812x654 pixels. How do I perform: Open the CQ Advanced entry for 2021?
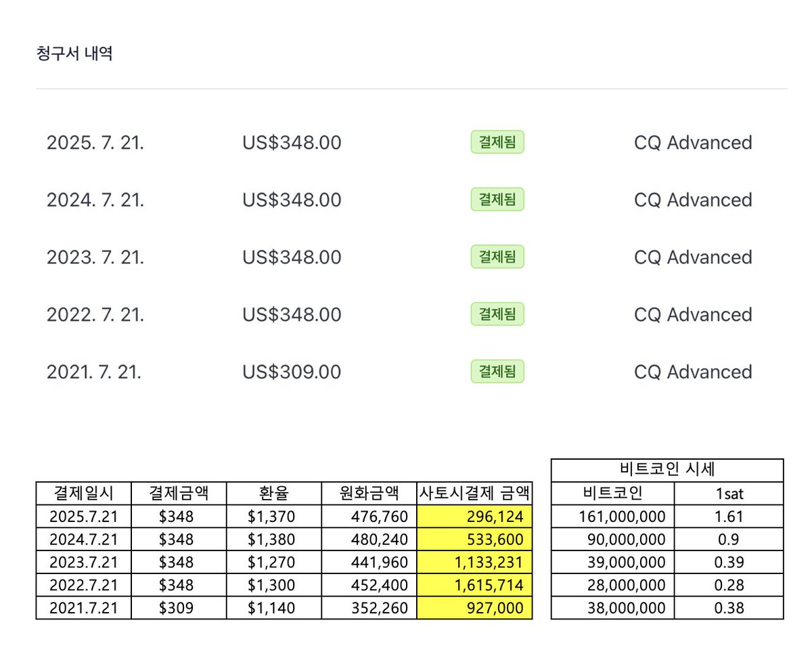point(692,371)
